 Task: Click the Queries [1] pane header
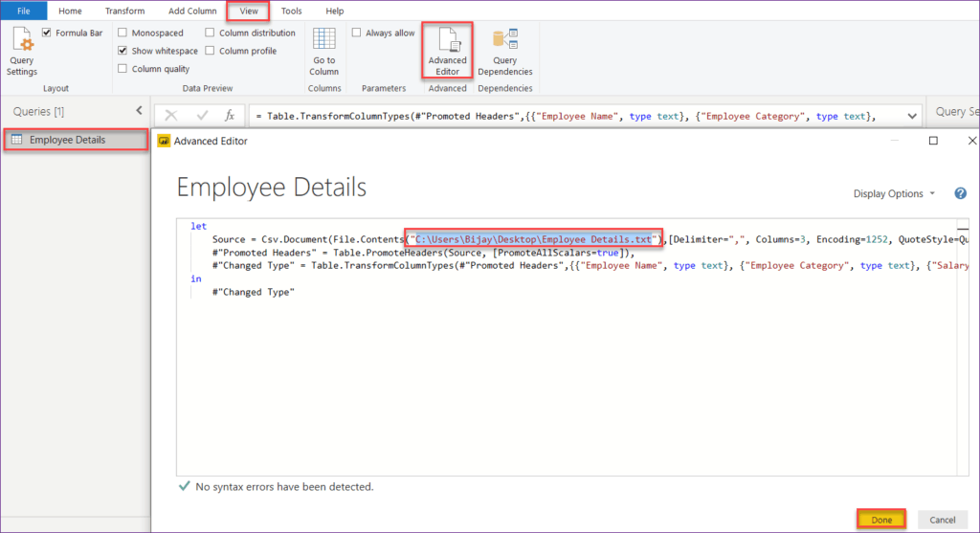click(38, 111)
